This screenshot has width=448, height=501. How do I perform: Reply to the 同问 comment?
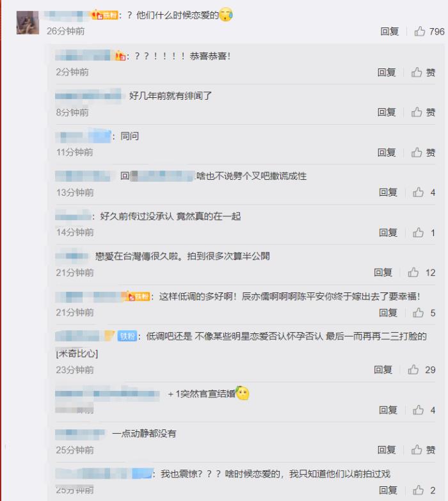pyautogui.click(x=387, y=152)
